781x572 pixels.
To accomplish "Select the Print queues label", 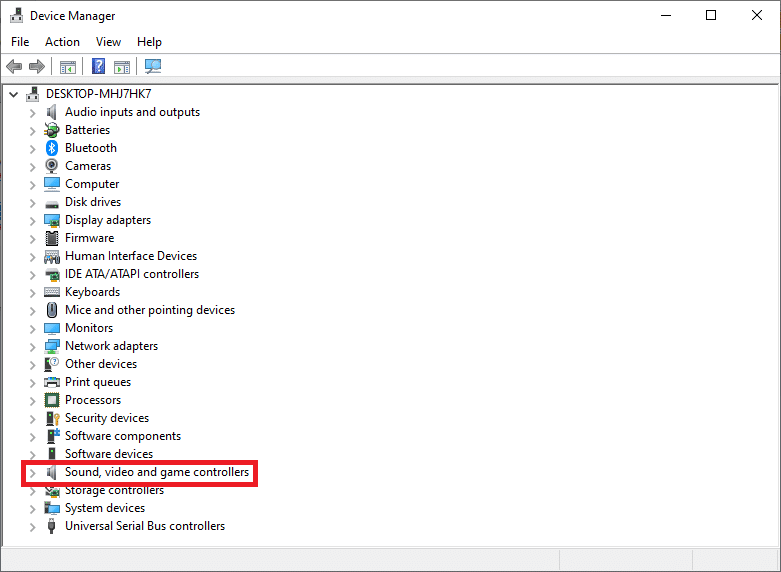I will pyautogui.click(x=98, y=382).
